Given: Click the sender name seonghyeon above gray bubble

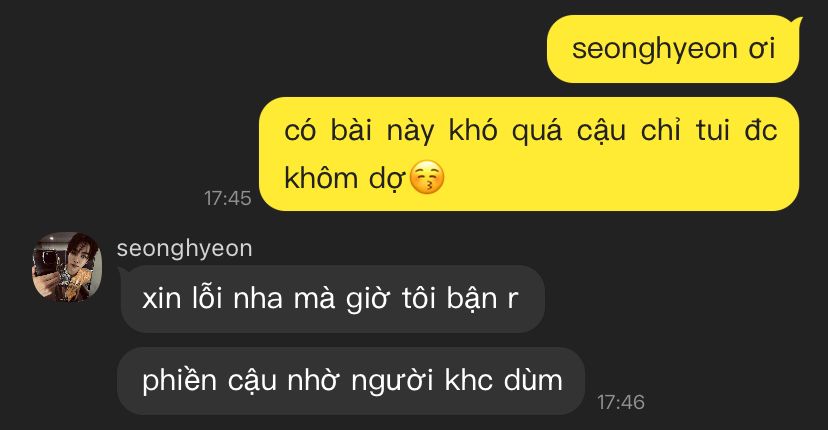Looking at the screenshot, I should click(x=184, y=249).
